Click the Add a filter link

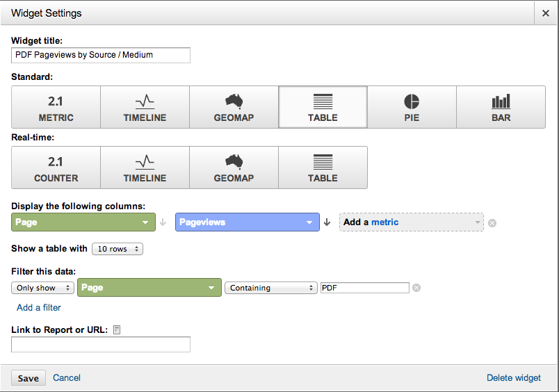pos(39,307)
